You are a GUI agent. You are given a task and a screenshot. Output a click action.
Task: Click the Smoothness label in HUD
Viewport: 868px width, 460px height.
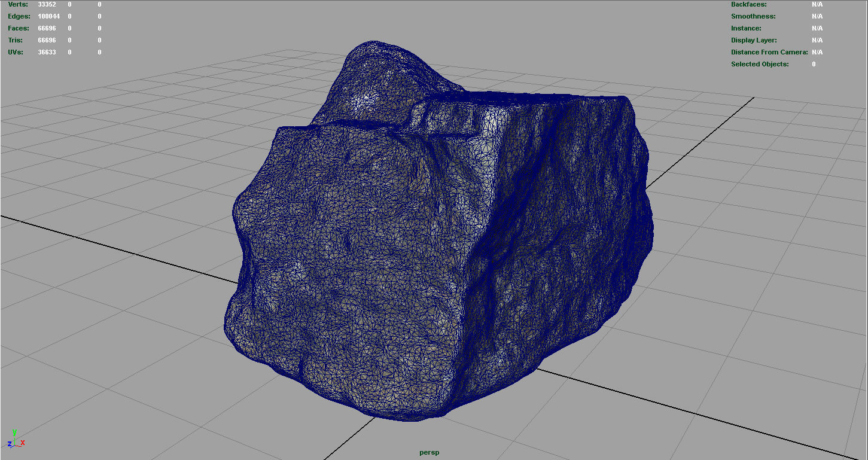753,16
